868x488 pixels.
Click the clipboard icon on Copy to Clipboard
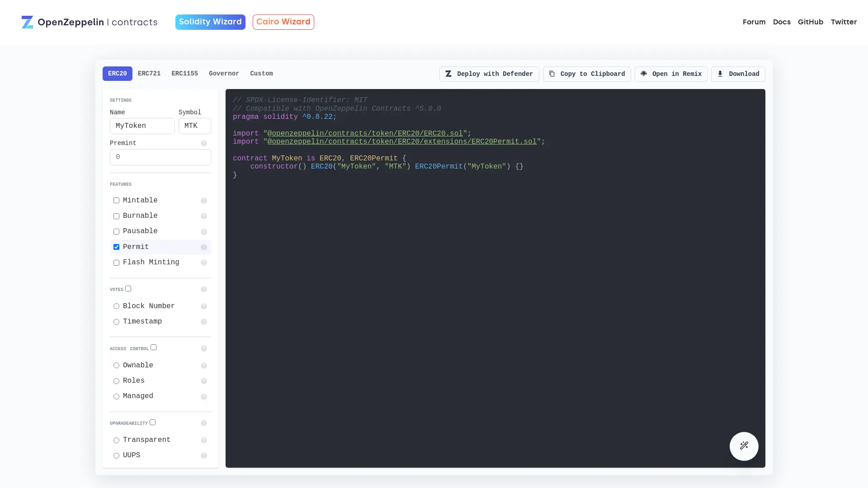[551, 74]
